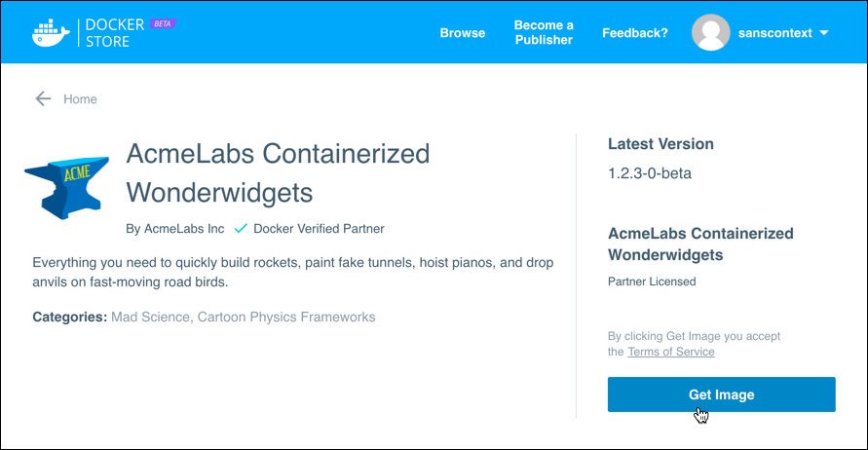Screen dimensions: 868x450
Task: Select the Mad Science category
Action: point(151,317)
